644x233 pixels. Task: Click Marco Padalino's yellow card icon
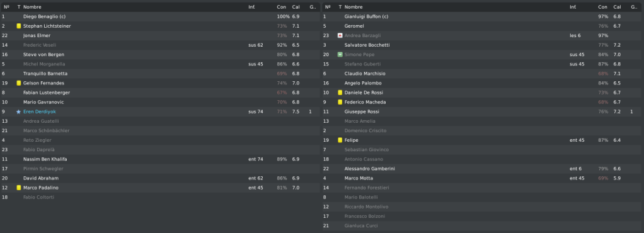click(18, 188)
